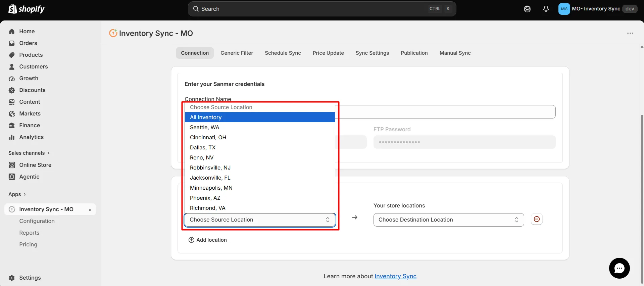
Task: Switch to the Publication tab
Action: point(414,53)
